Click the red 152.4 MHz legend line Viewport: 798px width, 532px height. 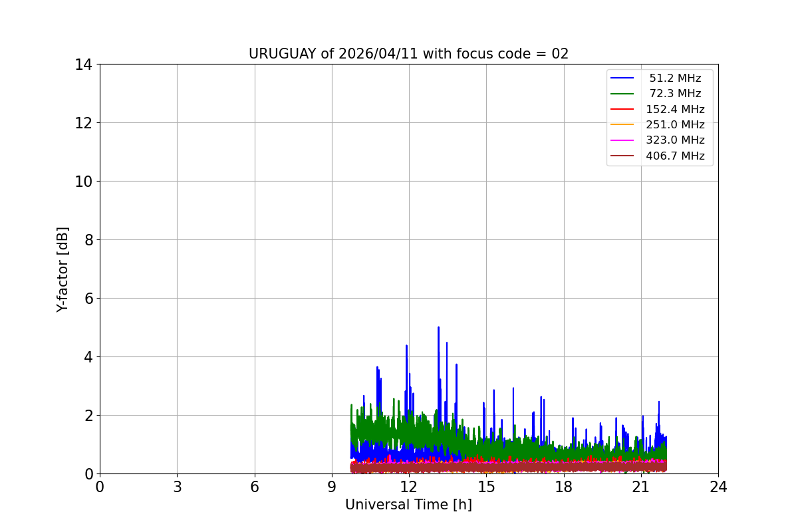click(622, 110)
